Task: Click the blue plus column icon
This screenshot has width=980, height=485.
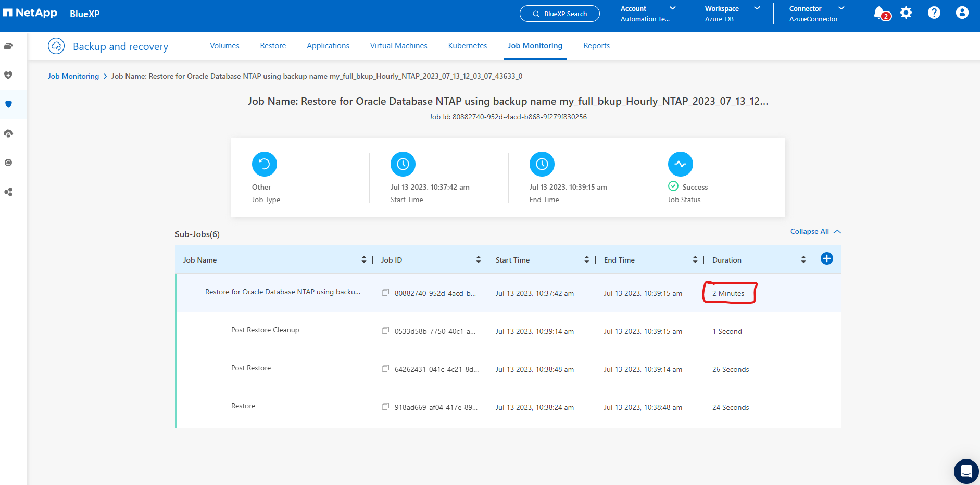Action: [826, 258]
